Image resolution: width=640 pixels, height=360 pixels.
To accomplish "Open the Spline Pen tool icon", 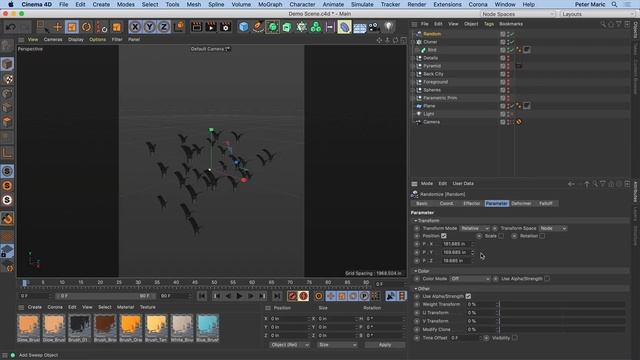I will pos(258,27).
